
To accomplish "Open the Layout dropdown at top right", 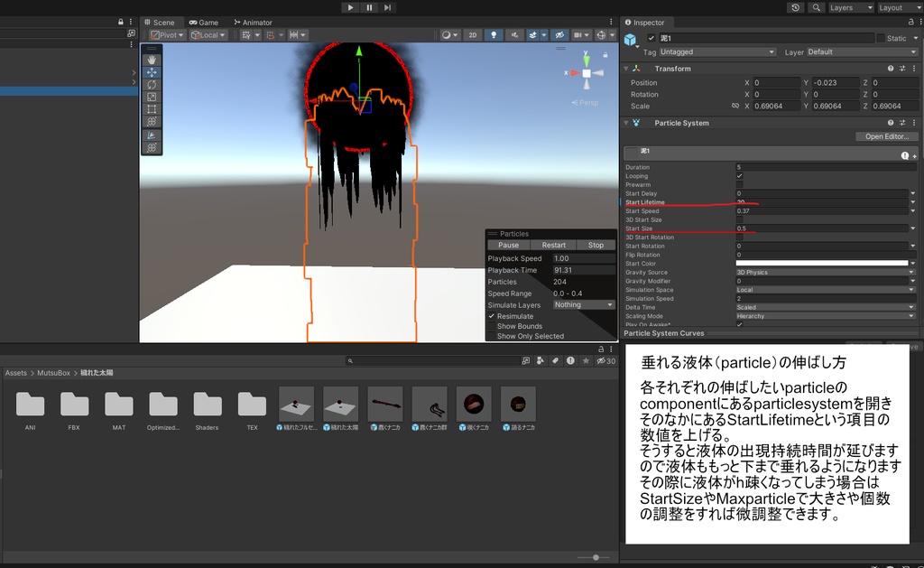I will 898,7.
